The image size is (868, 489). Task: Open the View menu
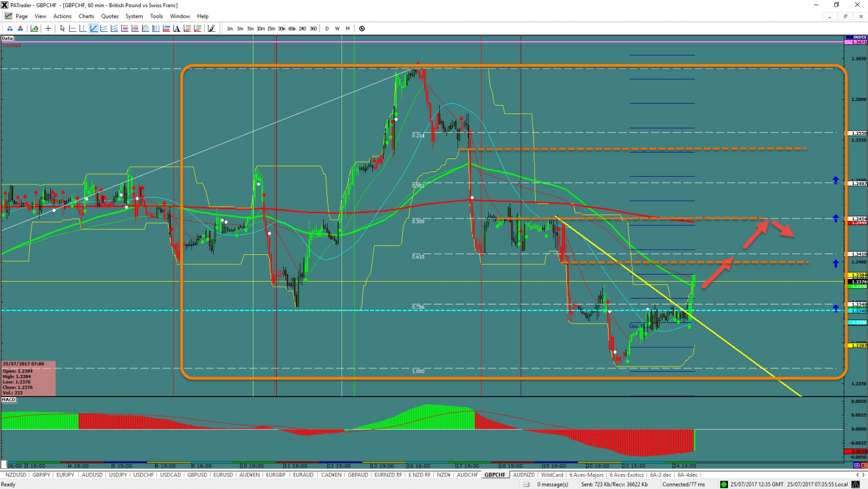(40, 16)
